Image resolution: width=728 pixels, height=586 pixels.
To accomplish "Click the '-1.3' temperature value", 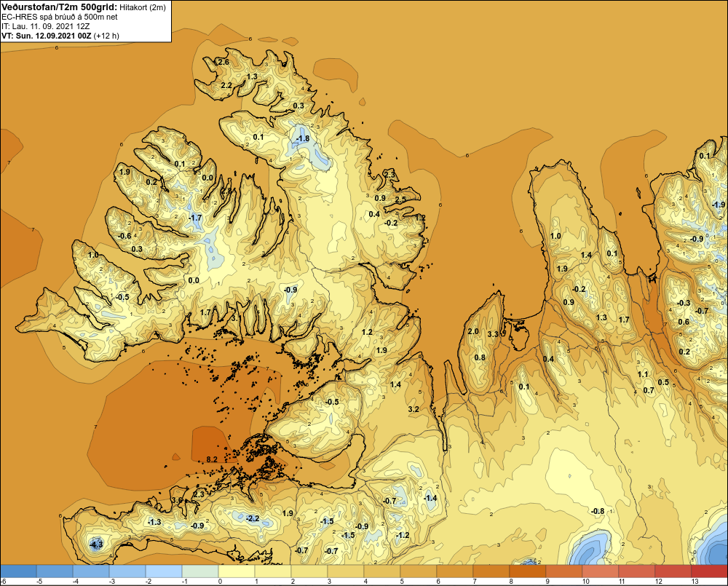I will [154, 522].
